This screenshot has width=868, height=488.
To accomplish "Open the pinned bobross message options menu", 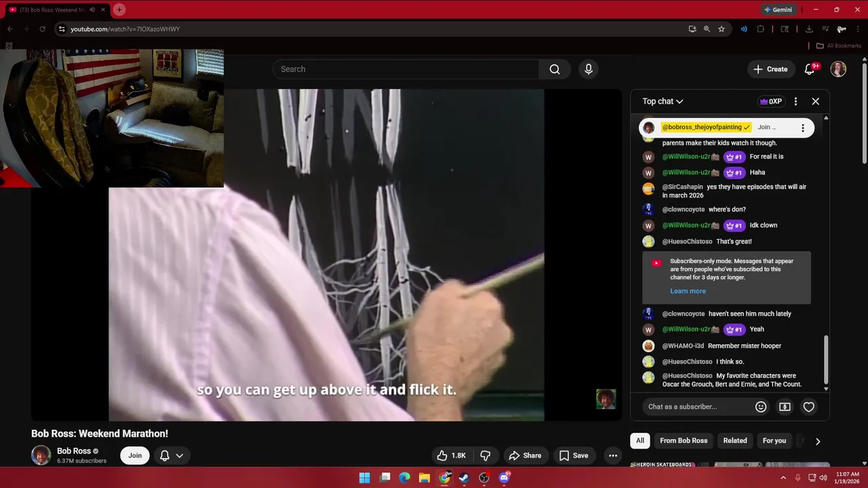I will click(803, 127).
